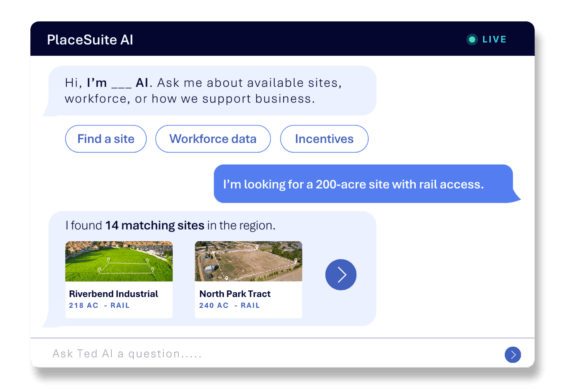Click the 14 matching sites text
Image resolution: width=565 pixels, height=389 pixels.
click(x=155, y=225)
